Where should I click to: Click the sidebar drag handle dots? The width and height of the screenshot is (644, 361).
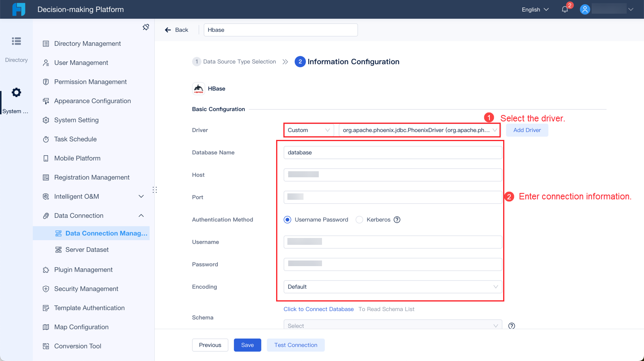[x=155, y=190]
